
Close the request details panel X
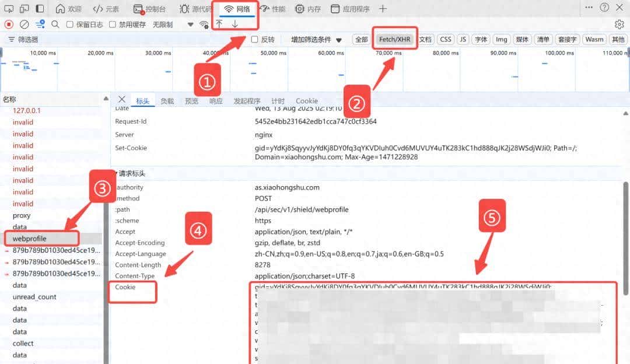(122, 99)
